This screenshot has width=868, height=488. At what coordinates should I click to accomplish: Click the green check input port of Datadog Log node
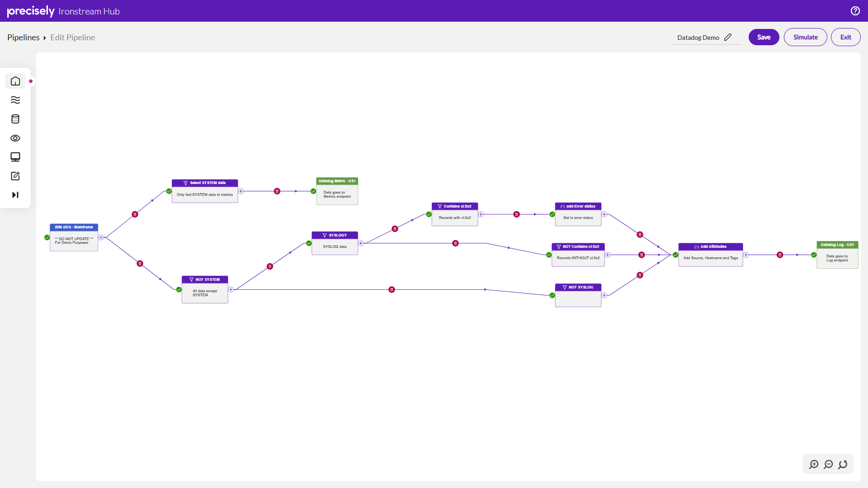coord(814,255)
